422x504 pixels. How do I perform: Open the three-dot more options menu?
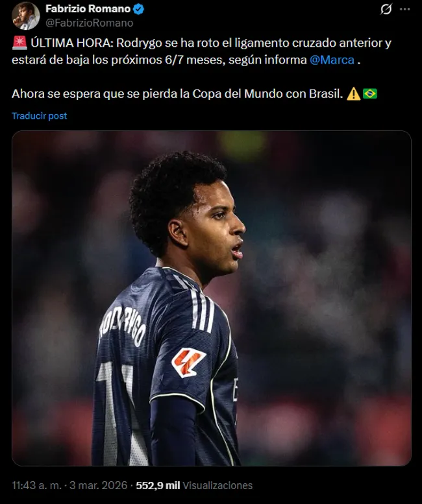404,9
